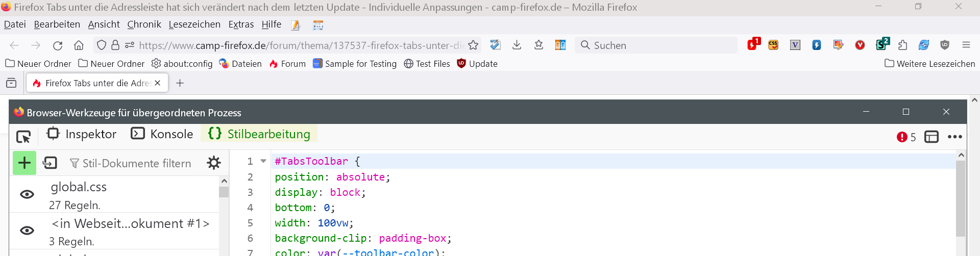Open the about:config bookmark
This screenshot has width=980, height=256.
pos(182,63)
